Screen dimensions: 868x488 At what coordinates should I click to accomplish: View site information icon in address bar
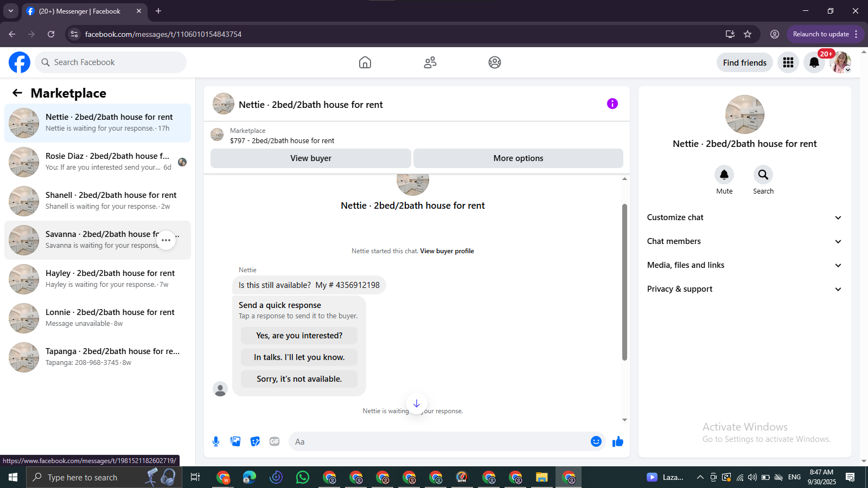tap(74, 34)
